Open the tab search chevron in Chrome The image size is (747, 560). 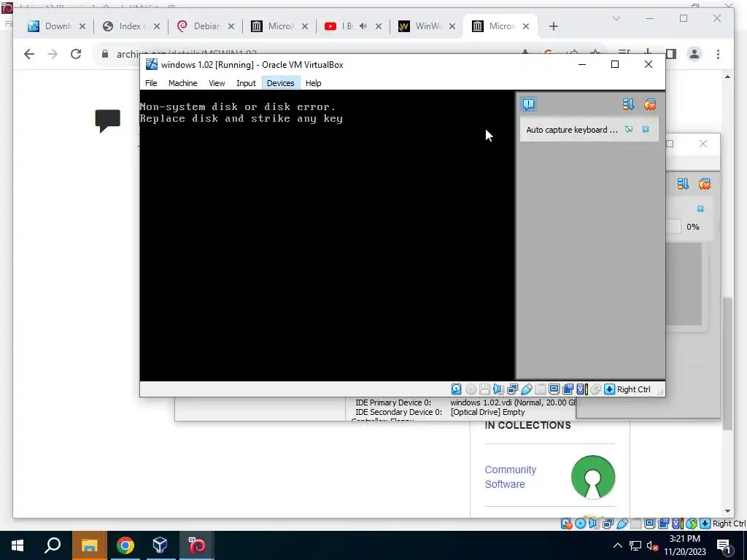pyautogui.click(x=616, y=18)
